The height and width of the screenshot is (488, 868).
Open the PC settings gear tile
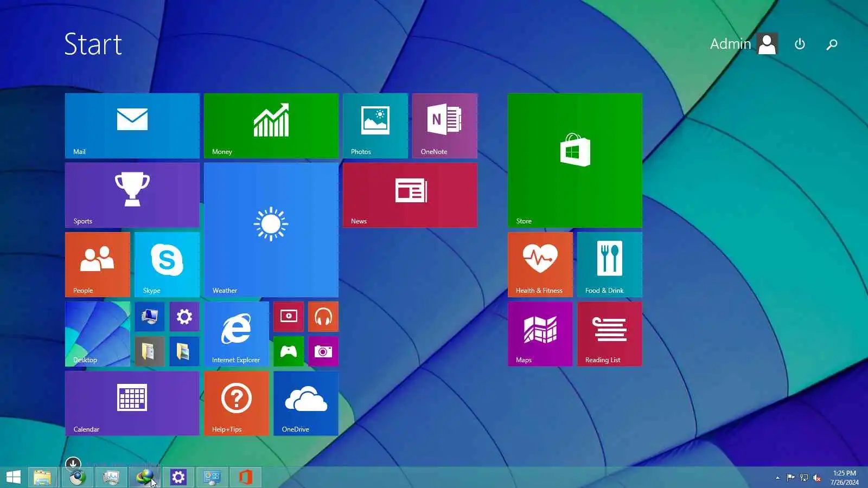[x=184, y=317]
